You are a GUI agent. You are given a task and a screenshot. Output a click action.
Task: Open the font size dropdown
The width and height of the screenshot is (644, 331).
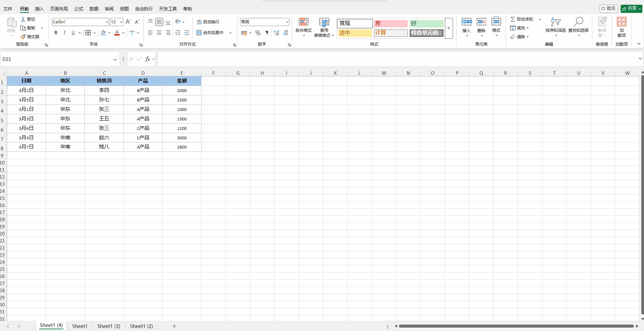(121, 22)
